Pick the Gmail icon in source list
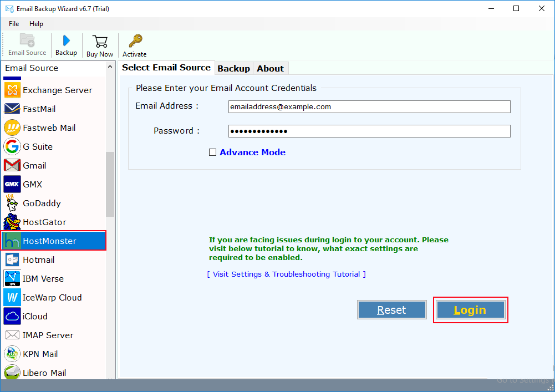The image size is (555, 392). (x=12, y=165)
